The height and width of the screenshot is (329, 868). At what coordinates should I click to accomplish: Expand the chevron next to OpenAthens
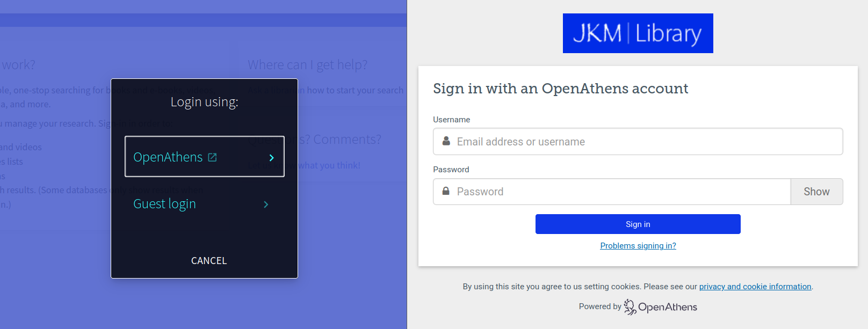(271, 158)
